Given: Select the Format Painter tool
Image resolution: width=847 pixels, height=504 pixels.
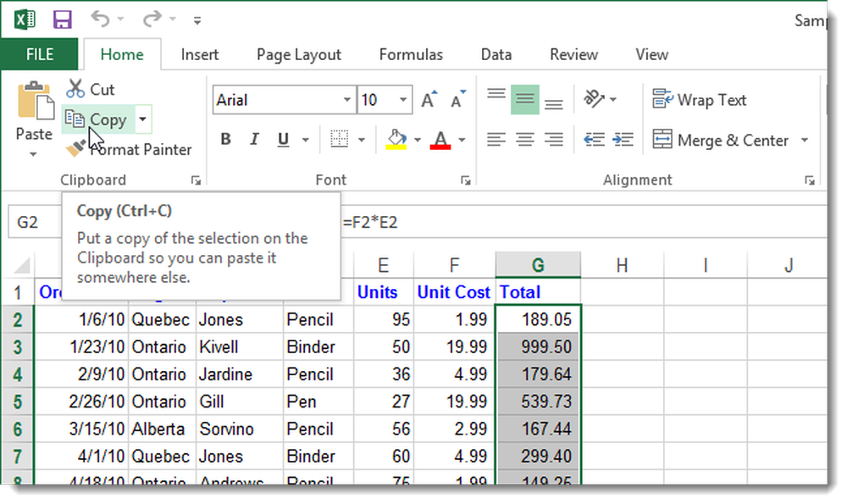Looking at the screenshot, I should [129, 149].
